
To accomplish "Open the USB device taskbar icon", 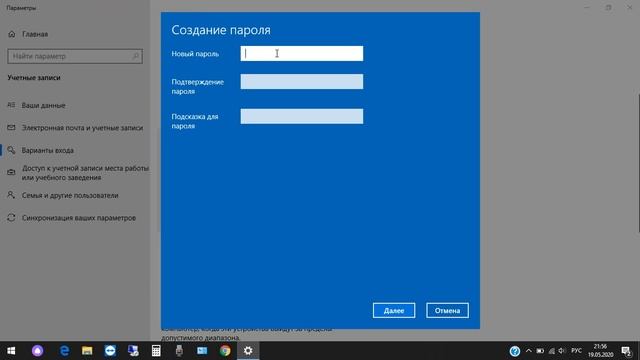I will click(179, 351).
